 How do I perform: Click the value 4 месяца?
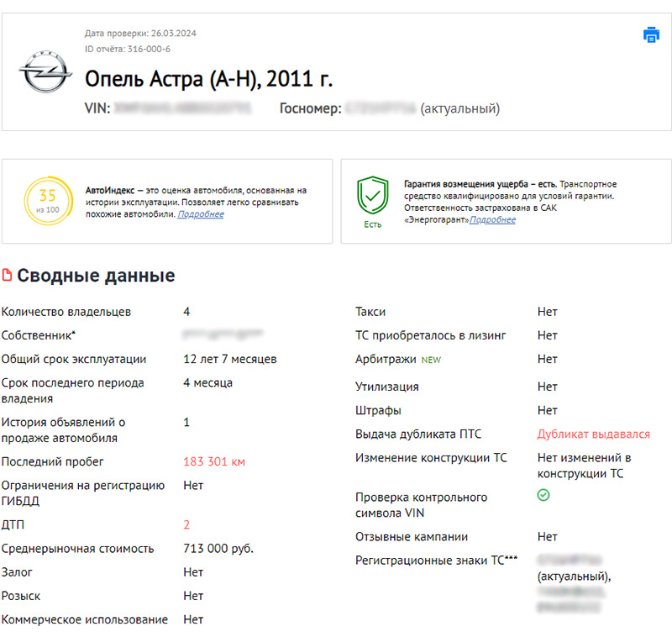pos(207,382)
